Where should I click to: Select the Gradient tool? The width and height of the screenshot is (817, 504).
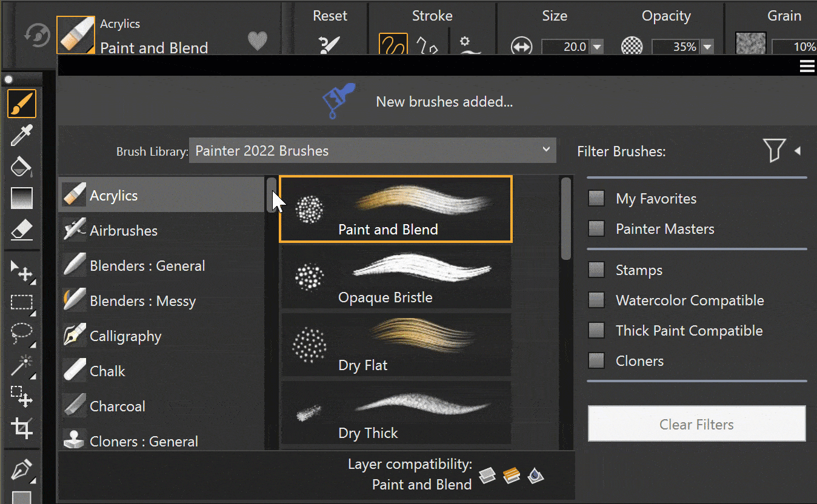click(x=22, y=197)
